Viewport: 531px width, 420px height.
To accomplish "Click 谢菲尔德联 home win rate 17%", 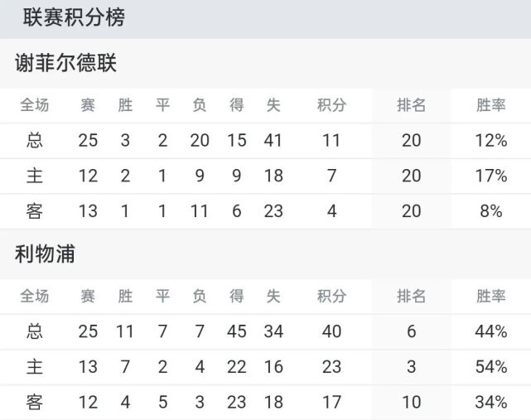I will tap(491, 176).
